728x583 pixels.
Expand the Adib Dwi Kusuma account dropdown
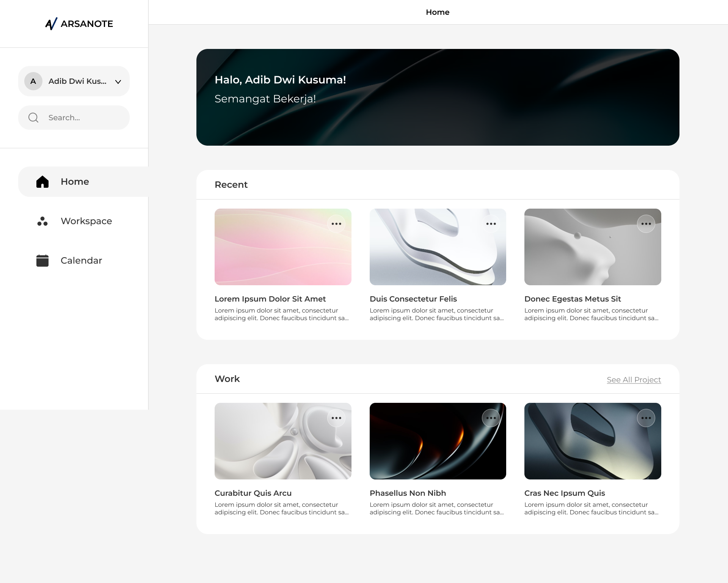pyautogui.click(x=118, y=82)
